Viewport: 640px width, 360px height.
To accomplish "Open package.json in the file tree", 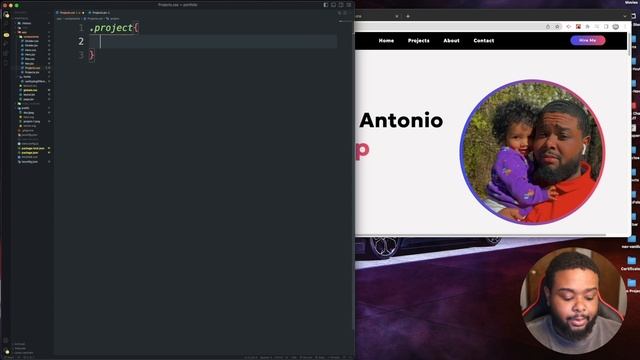I will coord(29,153).
